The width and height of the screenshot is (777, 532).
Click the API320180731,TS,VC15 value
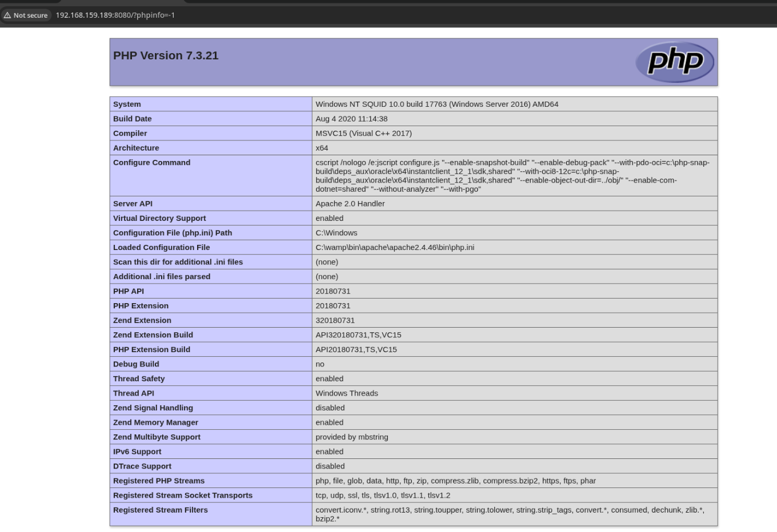pos(358,335)
